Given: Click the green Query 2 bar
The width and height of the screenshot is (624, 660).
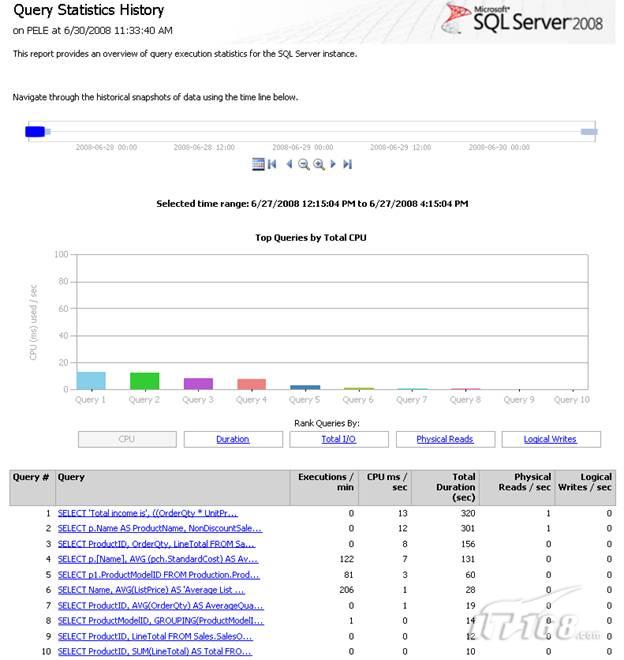Looking at the screenshot, I should [x=144, y=381].
